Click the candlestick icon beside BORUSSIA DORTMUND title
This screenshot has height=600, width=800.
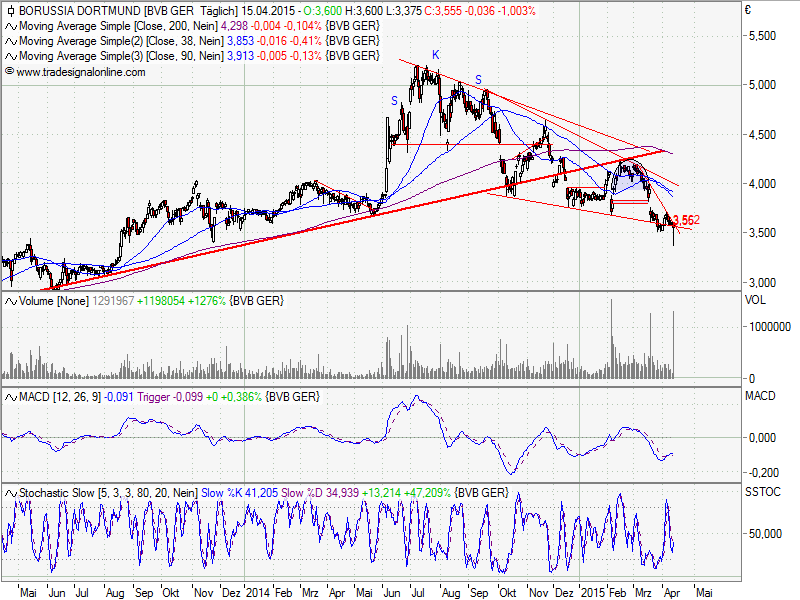(10, 11)
